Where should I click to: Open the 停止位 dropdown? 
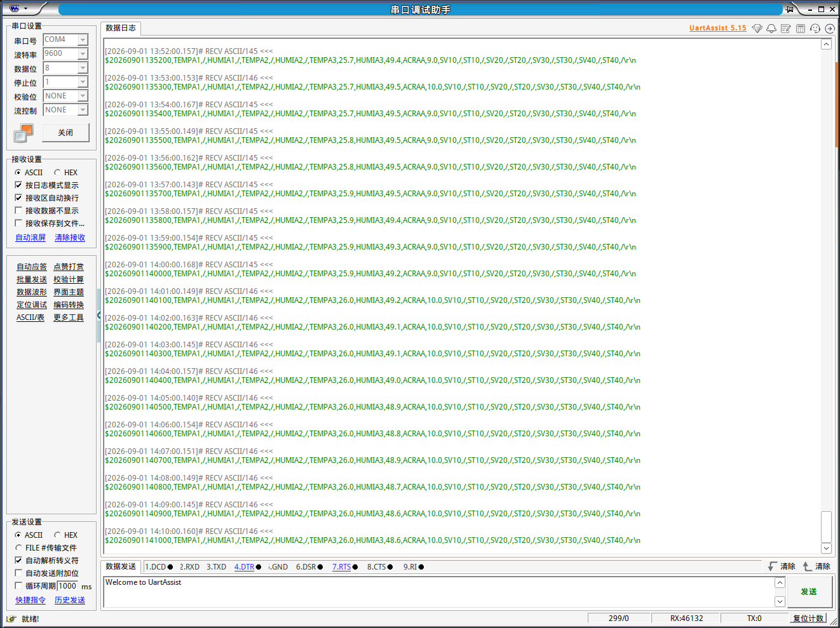83,82
